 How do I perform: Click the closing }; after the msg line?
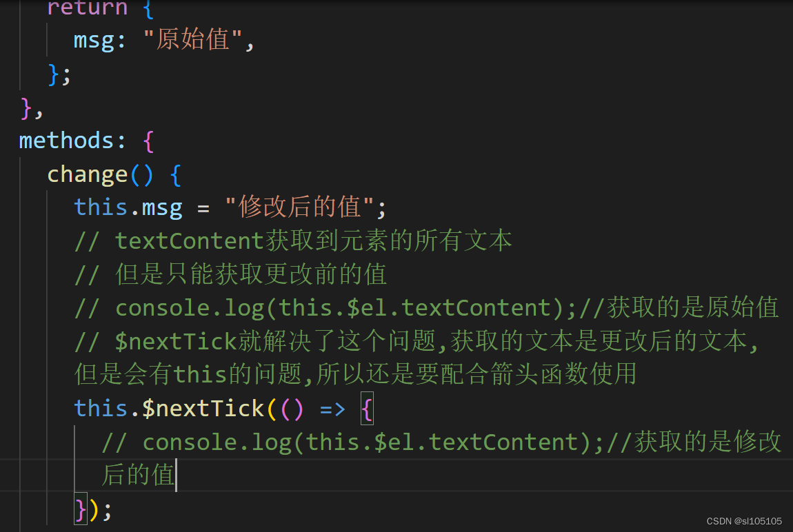click(59, 74)
